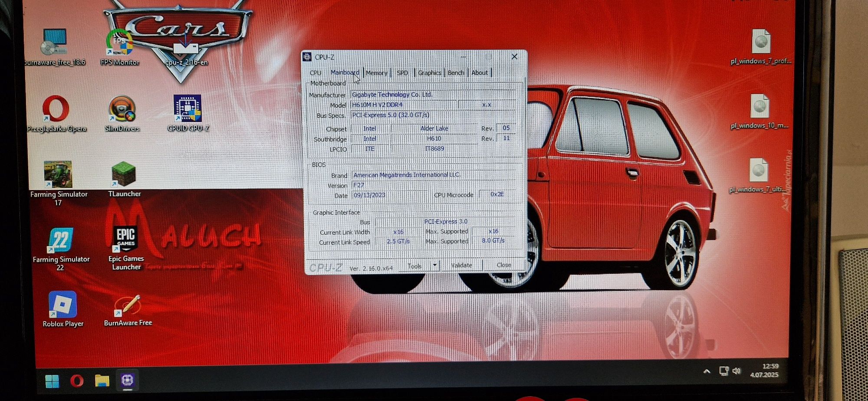Open the CPUID CPU-Z desktop shortcut
Viewport: 868px width, 401px height.
click(188, 113)
